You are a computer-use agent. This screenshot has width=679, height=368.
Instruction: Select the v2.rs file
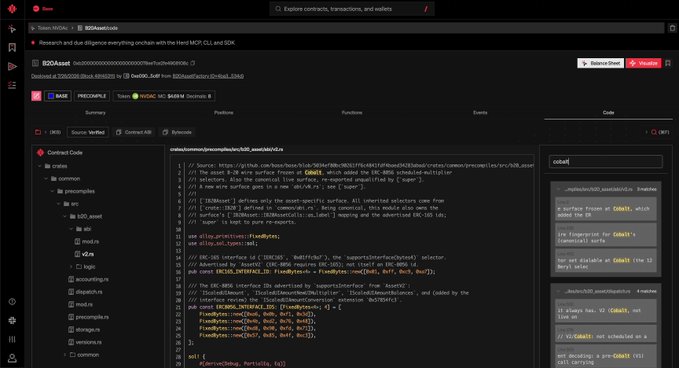84,254
